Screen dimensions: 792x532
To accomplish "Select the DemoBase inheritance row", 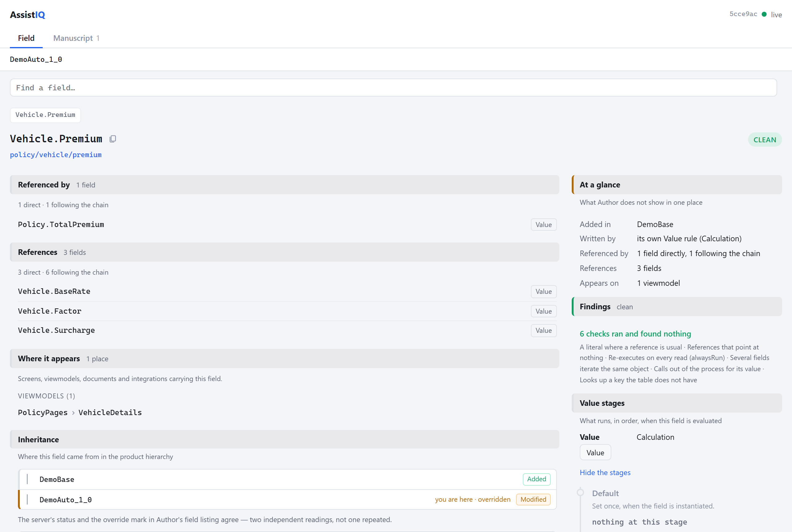I will [287, 479].
